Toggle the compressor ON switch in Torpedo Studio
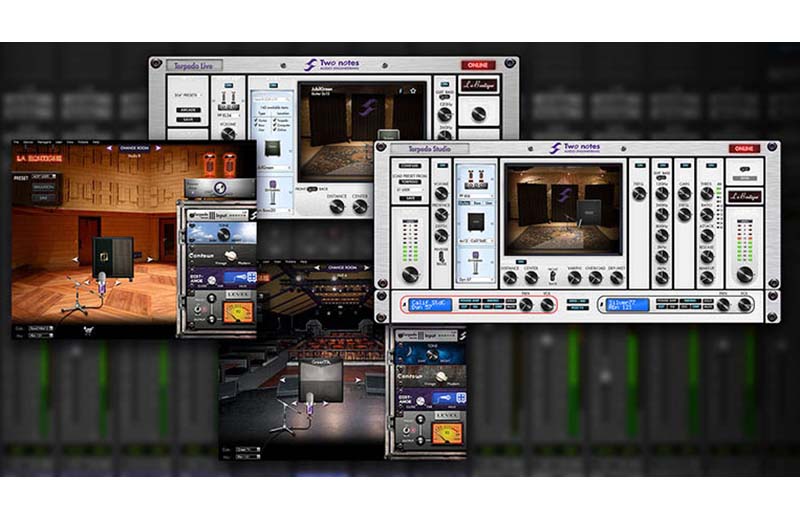 coord(711,166)
